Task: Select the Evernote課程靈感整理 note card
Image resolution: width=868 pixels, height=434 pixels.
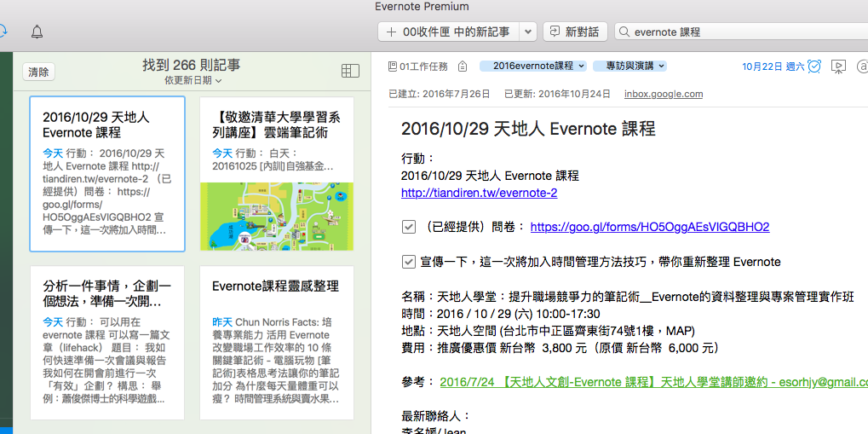Action: [277, 343]
